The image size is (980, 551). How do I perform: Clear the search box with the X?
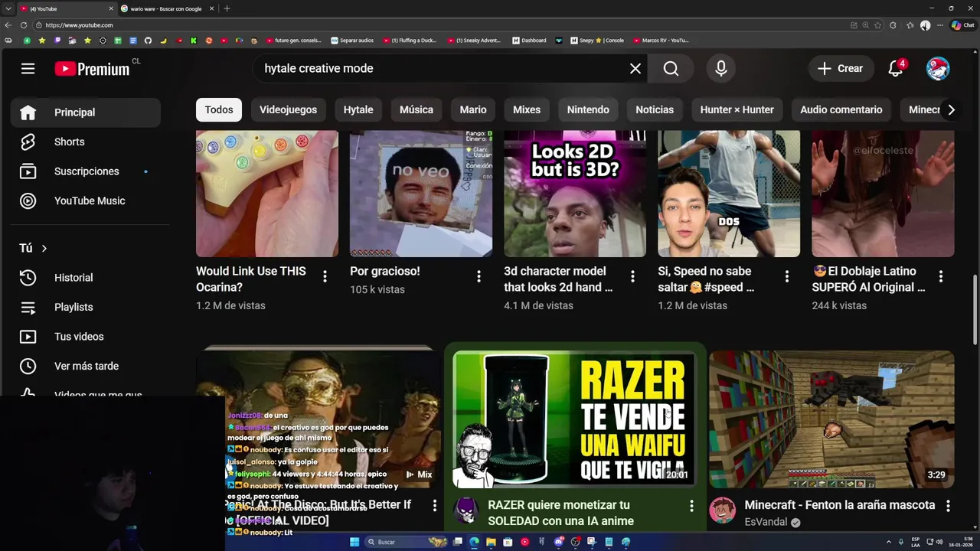(635, 69)
